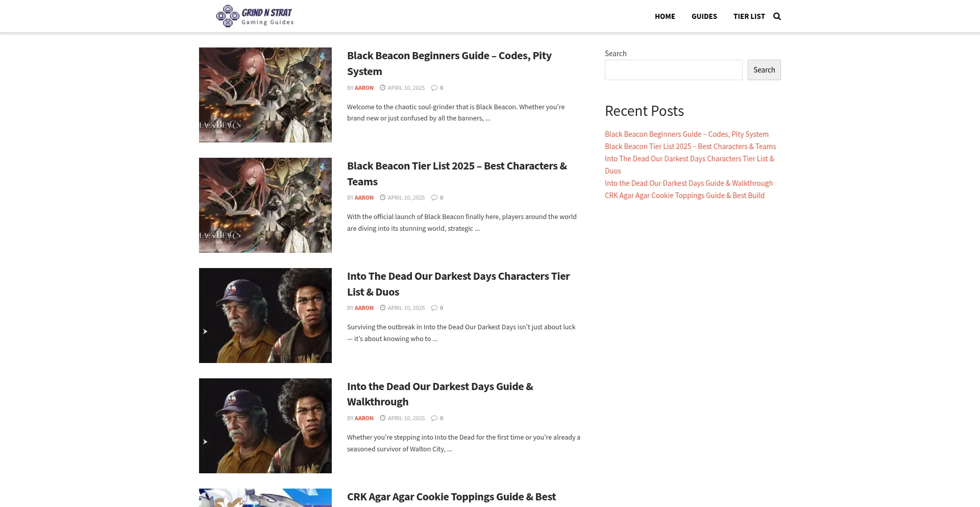Focus the sidebar search text field
Viewport: 980px width, 507px height.
click(x=673, y=70)
